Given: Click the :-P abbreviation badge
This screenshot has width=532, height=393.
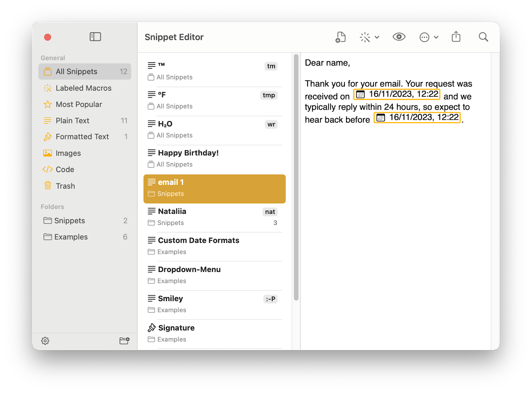Looking at the screenshot, I should click(x=271, y=299).
